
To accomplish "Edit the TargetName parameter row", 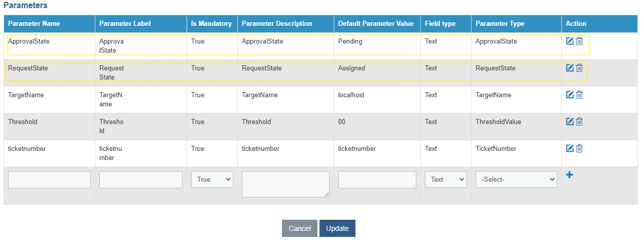I will pos(569,95).
